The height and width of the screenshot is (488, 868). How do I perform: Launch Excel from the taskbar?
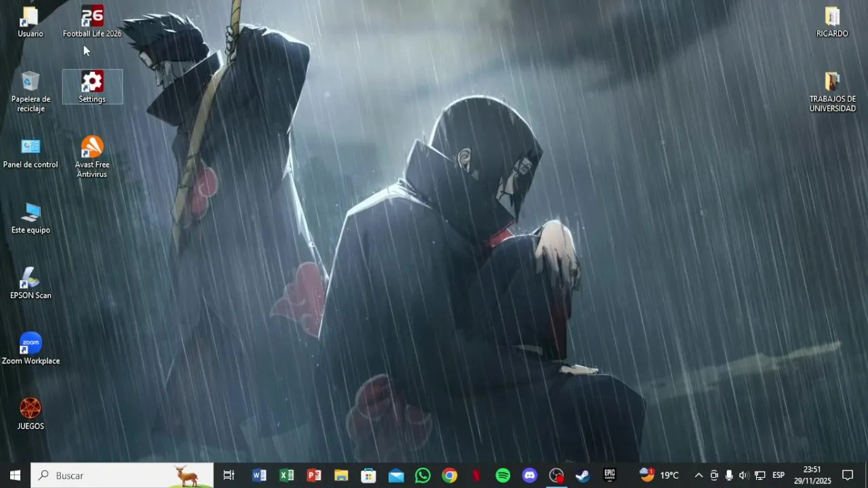click(287, 475)
